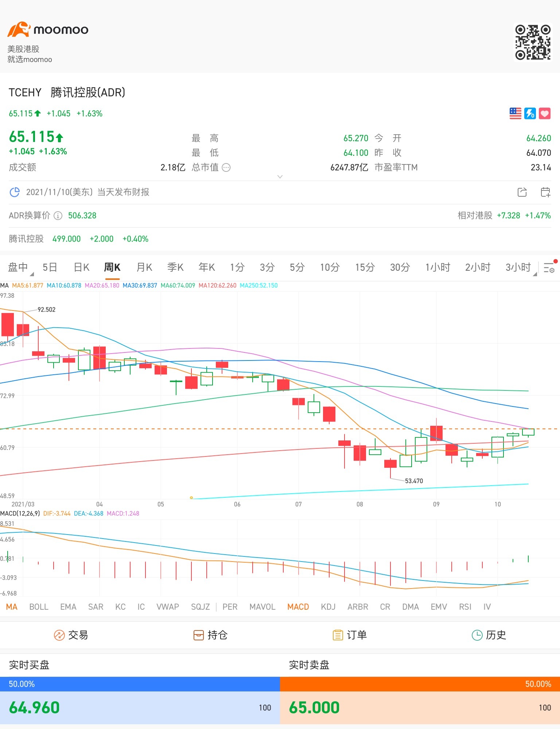Open the 交易 trade button
Screen dimensions: 560x729
point(71,635)
